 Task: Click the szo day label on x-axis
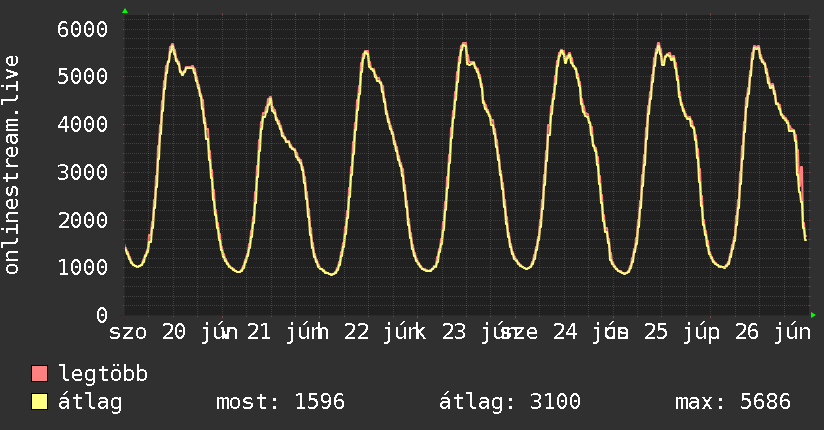point(128,333)
